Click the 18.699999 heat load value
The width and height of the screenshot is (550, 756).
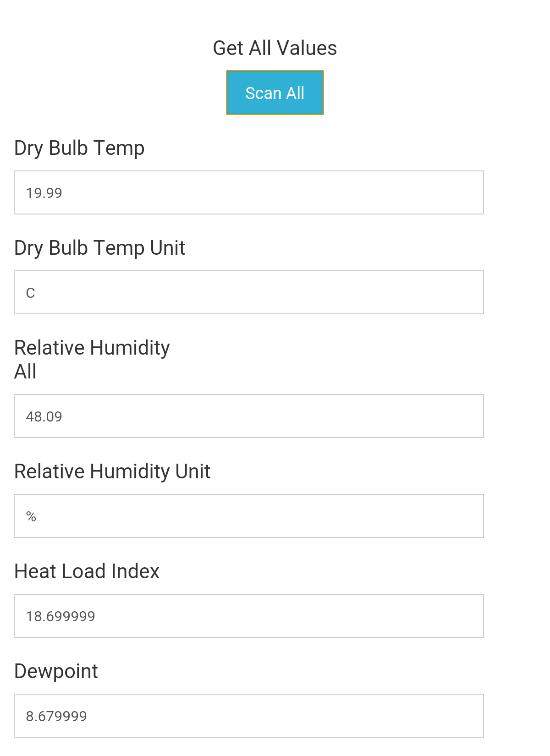pyautogui.click(x=60, y=616)
